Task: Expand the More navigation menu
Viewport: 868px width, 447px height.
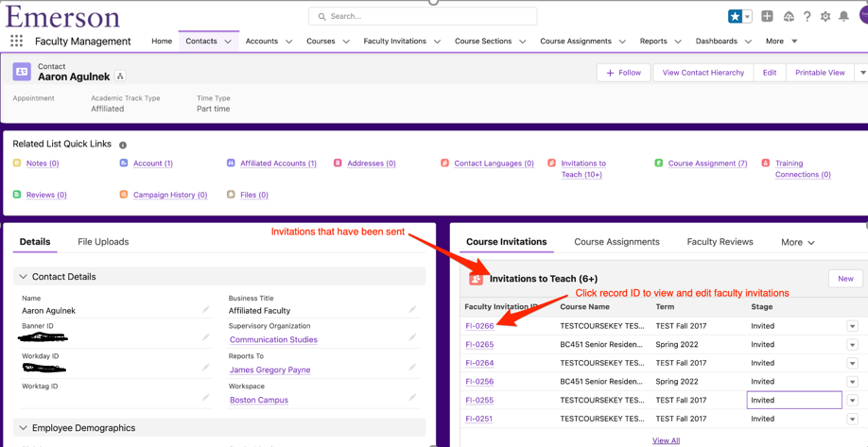Action: [x=781, y=42]
